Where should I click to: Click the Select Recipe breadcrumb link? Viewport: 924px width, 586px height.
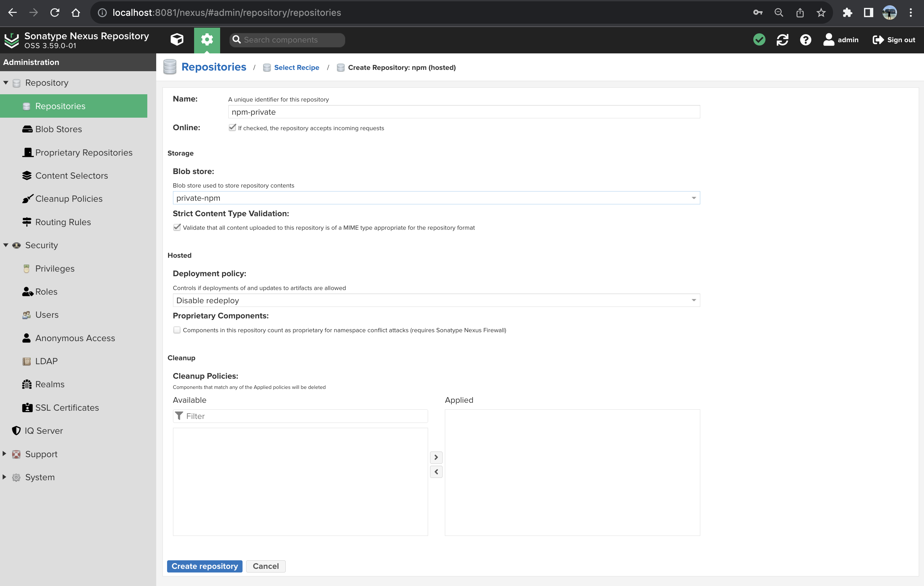tap(296, 68)
